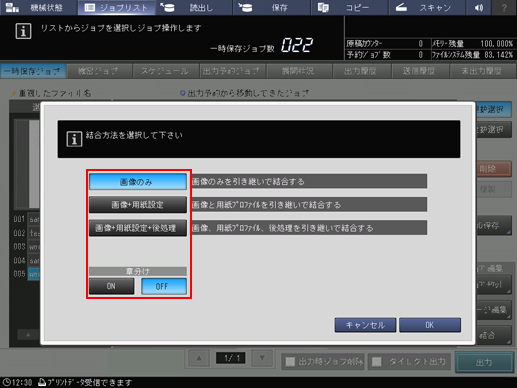Screen dimensions: 517x388
Task: Click the 画像、用紙プロファイル、後処理 description text
Action: click(x=309, y=228)
